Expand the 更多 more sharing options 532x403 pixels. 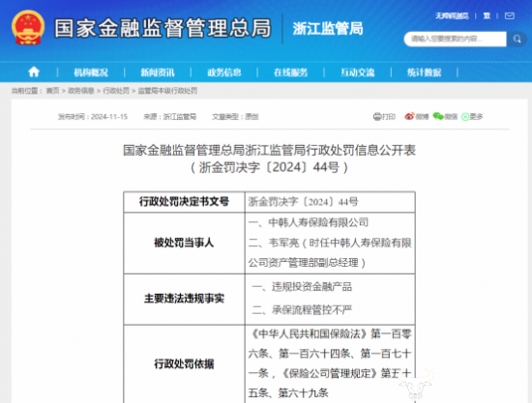472,117
